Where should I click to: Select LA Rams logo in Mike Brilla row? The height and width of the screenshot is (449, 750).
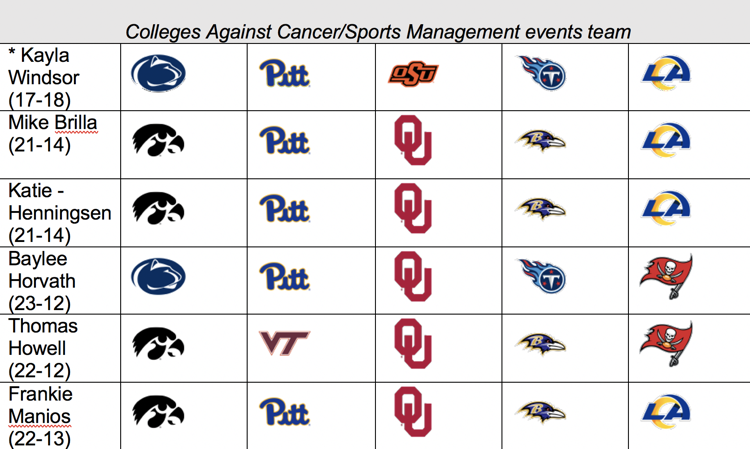(x=666, y=141)
